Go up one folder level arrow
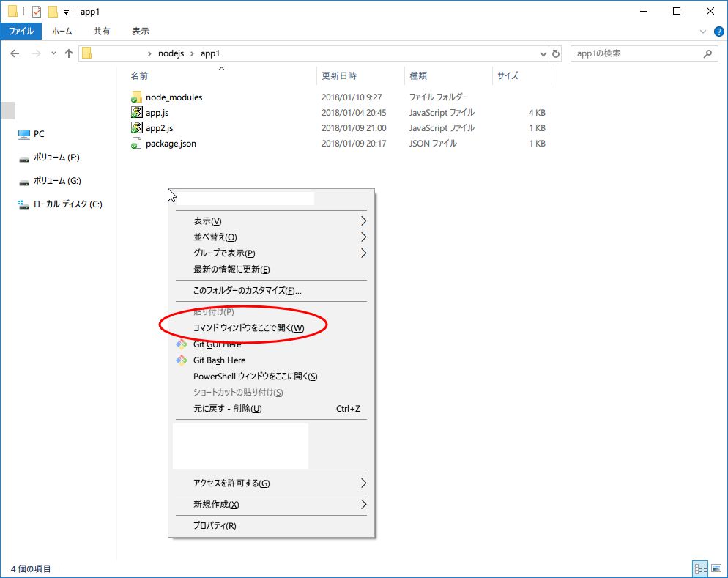 69,53
